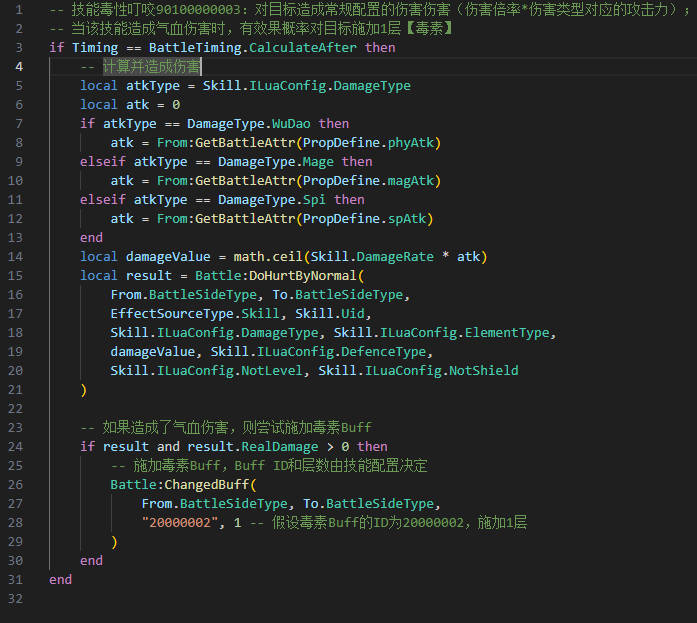Click 'Mage' in the line 9 elseif
Image resolution: width=697 pixels, height=623 pixels.
pyautogui.click(x=318, y=162)
